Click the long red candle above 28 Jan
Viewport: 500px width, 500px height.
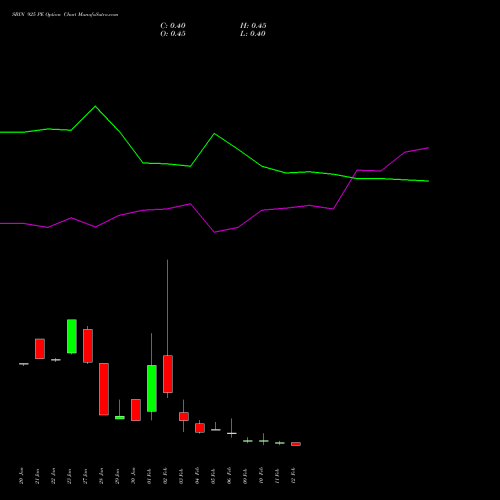pos(104,389)
